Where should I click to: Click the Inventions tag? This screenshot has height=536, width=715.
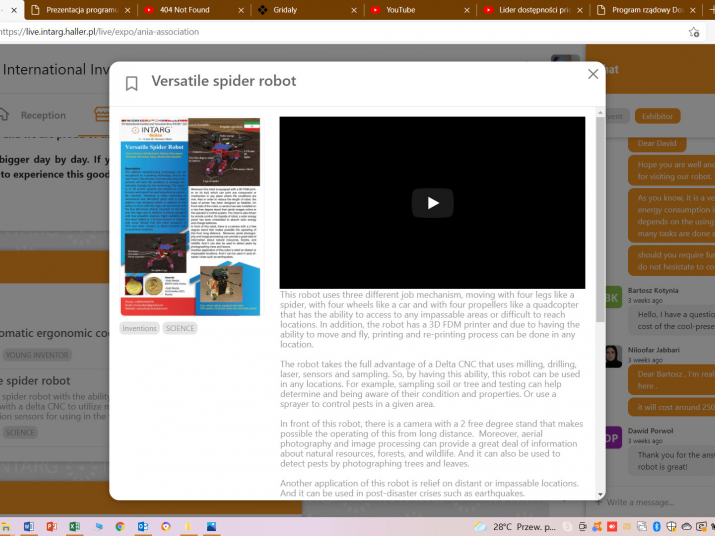pyautogui.click(x=139, y=328)
